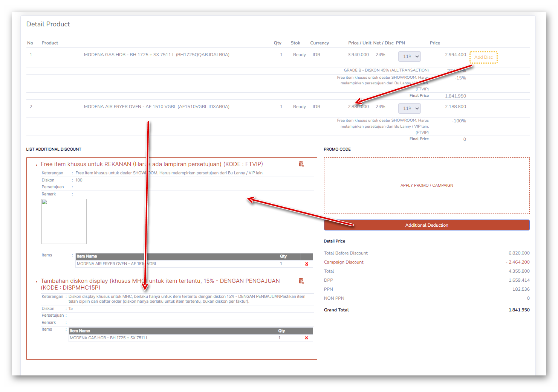
Task: Apply a promo or campaign code
Action: [427, 185]
